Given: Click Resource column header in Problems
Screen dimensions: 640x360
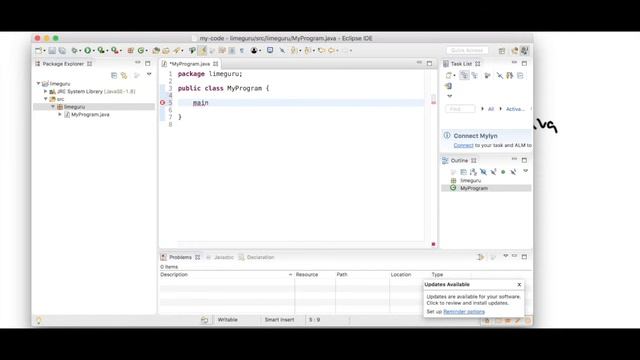Looking at the screenshot, I should (315, 274).
